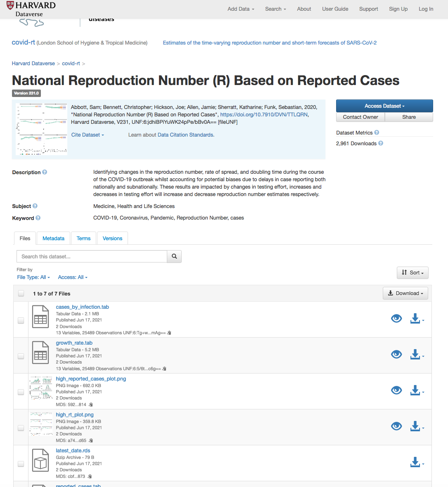Expand the Cite Dataset dropdown
The image size is (448, 487).
[88, 135]
